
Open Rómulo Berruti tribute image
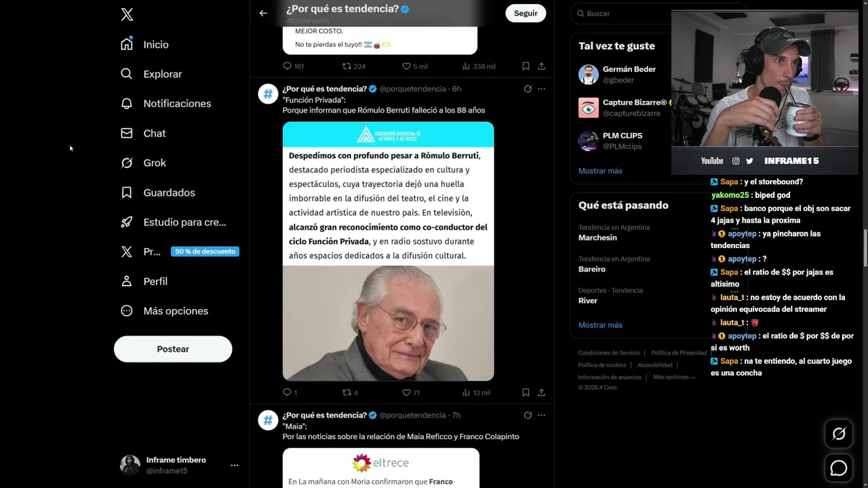(x=388, y=251)
